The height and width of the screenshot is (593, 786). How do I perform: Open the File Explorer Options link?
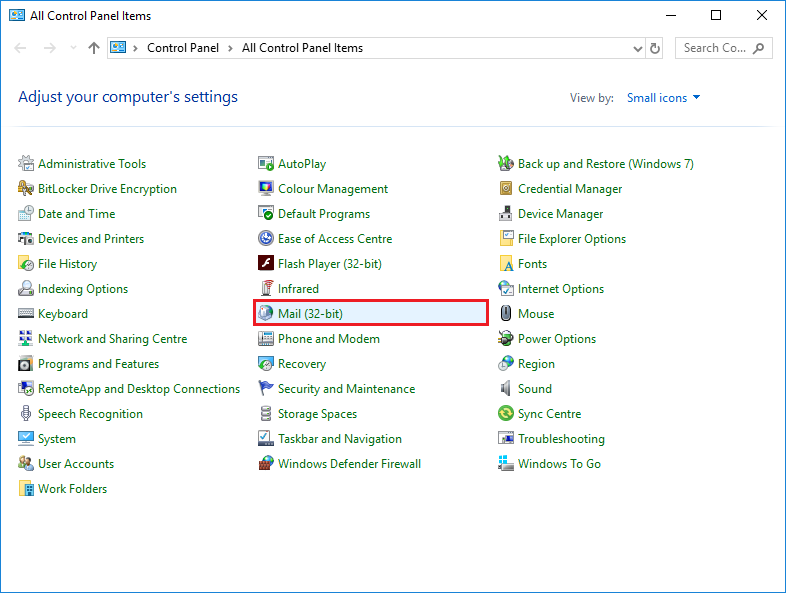(572, 239)
